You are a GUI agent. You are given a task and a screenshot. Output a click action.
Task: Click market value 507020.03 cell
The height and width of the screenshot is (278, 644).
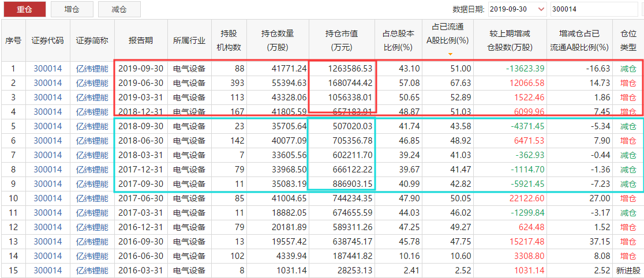point(341,126)
